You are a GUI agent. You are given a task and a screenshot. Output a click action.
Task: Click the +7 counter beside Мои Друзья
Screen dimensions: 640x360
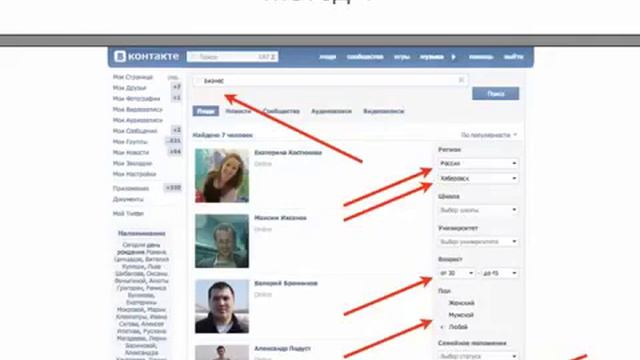pos(176,87)
